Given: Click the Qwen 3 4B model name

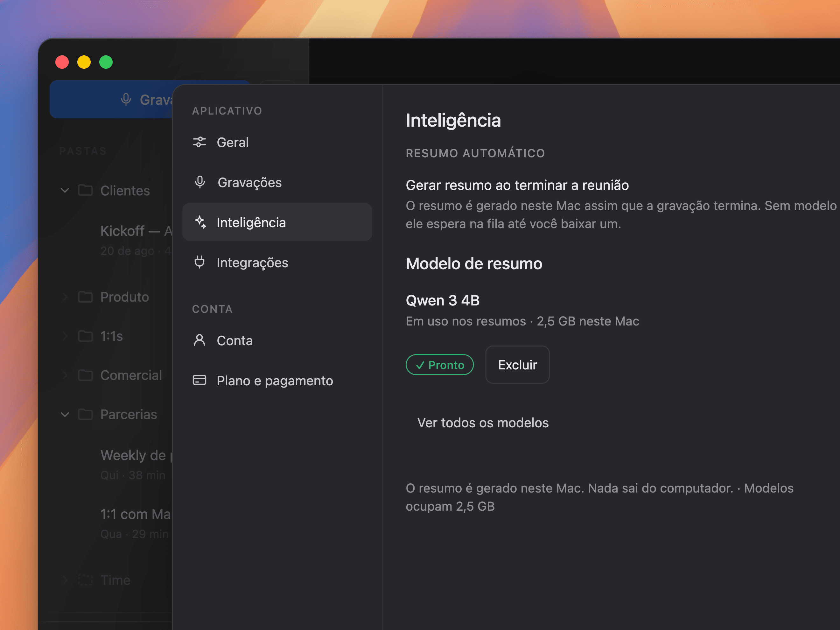Looking at the screenshot, I should [442, 300].
